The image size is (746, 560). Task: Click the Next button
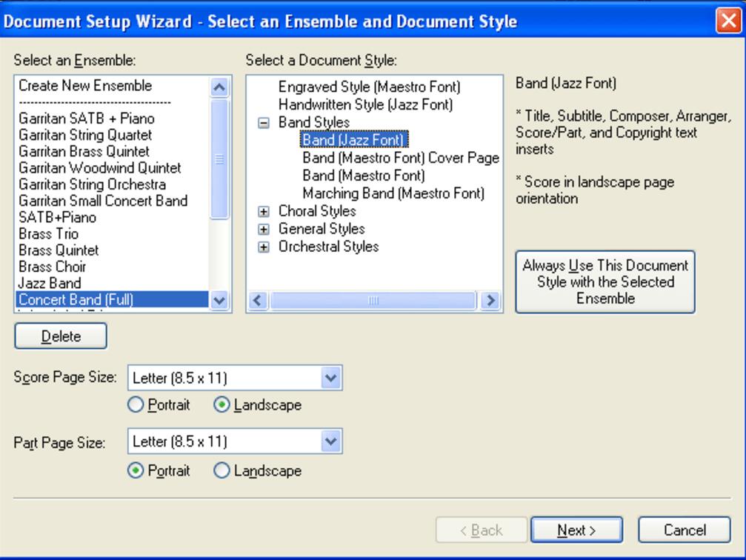pyautogui.click(x=576, y=530)
